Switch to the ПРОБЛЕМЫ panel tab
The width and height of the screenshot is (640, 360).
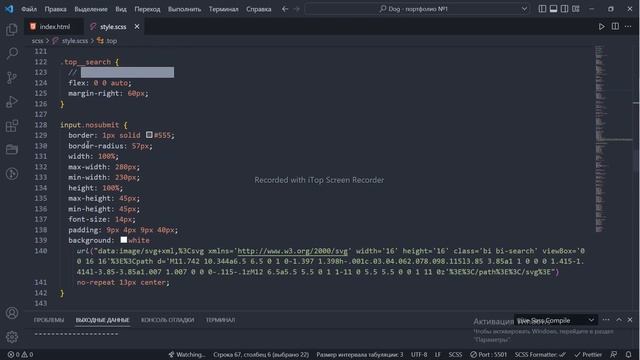click(49, 320)
